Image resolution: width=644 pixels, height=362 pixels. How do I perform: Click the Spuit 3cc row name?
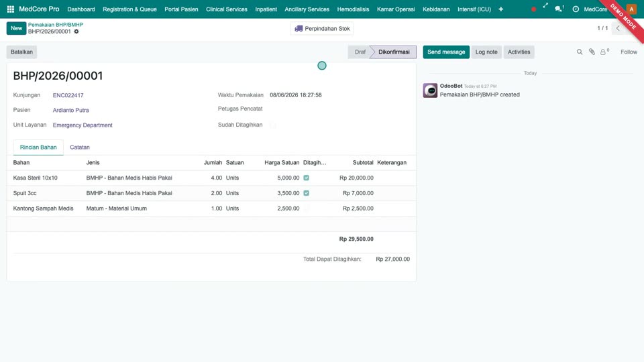[x=25, y=193]
